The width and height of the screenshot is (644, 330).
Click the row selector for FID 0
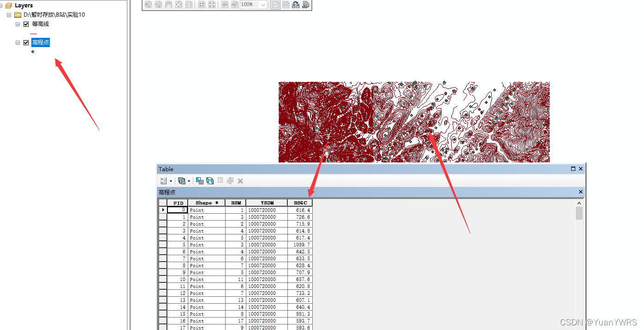[x=162, y=210]
